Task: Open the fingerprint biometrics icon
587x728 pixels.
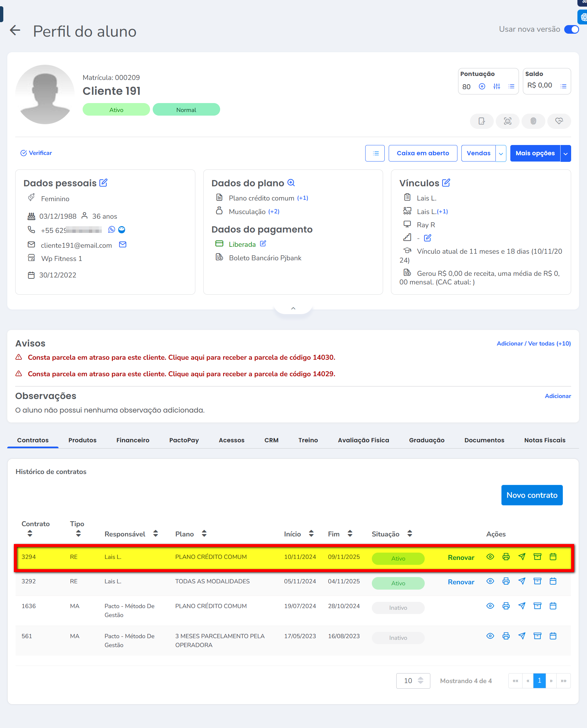Action: click(x=533, y=121)
